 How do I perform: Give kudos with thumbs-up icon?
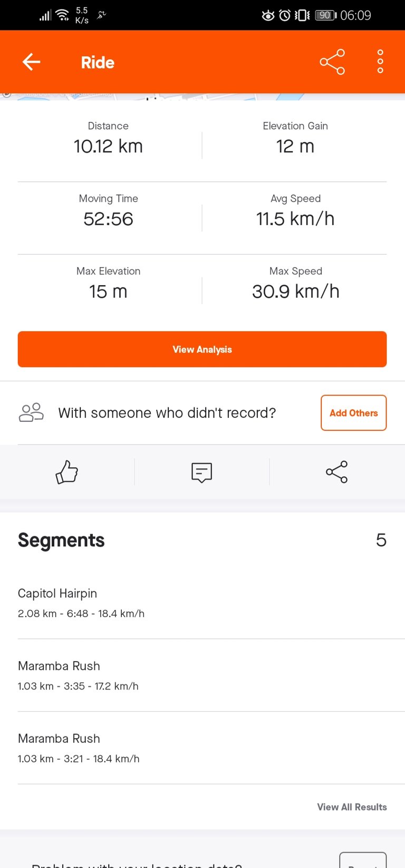coord(67,472)
